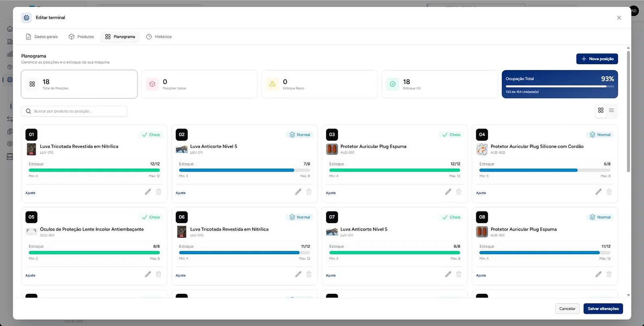Screen dimensions: 644x326
Task: Delete position 01 using its trash icon
Action: pyautogui.click(x=159, y=192)
